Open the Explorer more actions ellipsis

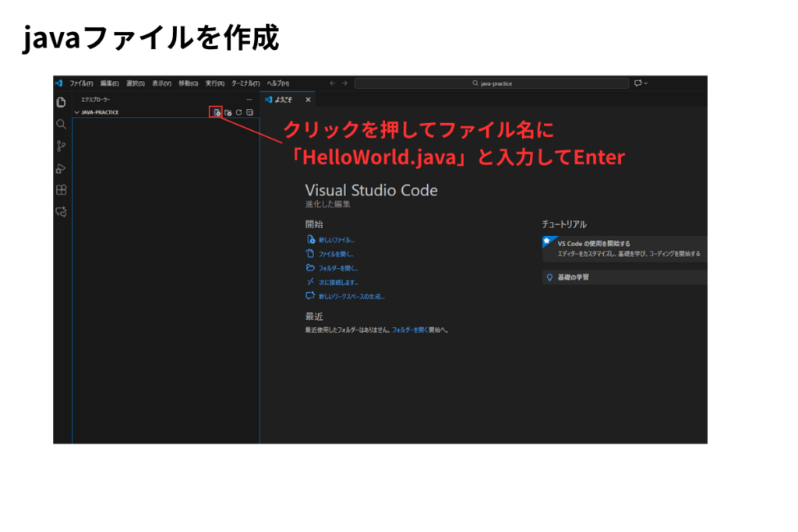pos(249,100)
